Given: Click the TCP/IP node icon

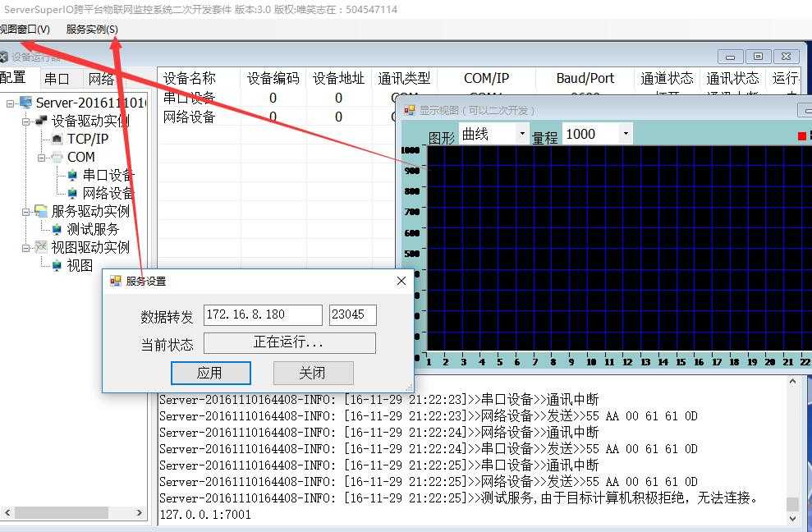Looking at the screenshot, I should 57,139.
